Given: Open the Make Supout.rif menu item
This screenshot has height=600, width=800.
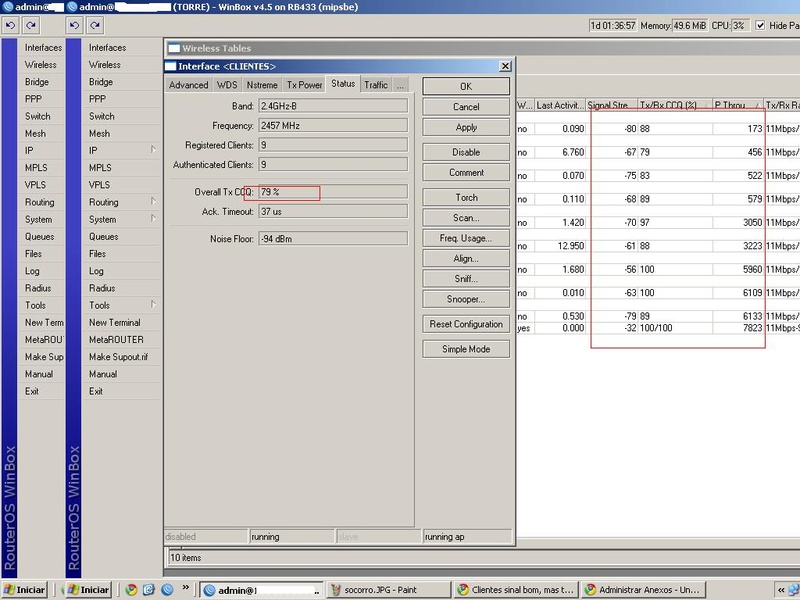Looking at the screenshot, I should [117, 357].
